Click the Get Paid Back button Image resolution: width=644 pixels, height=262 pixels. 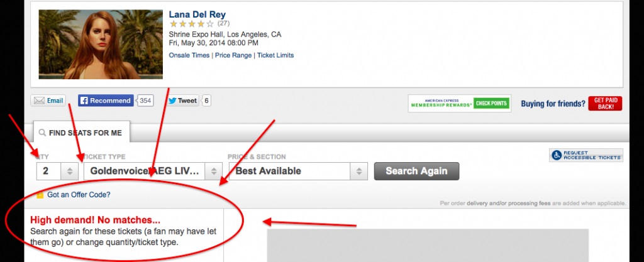point(605,103)
